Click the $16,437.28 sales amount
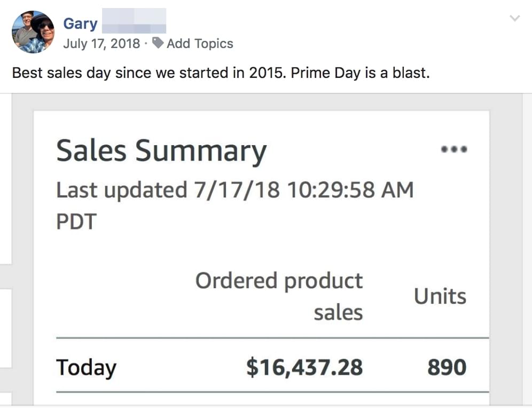Screen dimensions: 532x411 [x=304, y=367]
